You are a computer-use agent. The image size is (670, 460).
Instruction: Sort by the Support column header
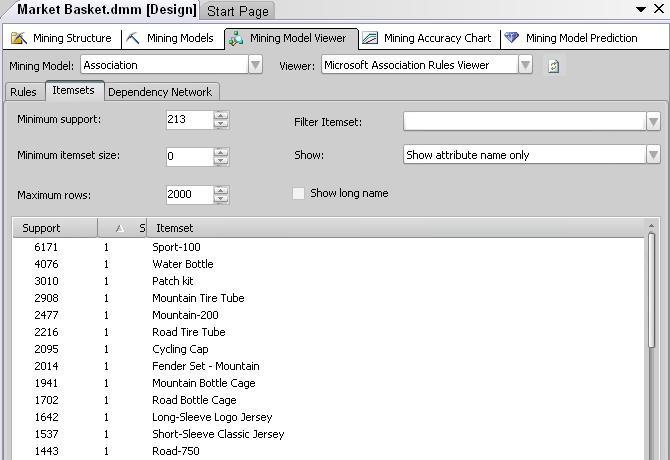point(55,228)
